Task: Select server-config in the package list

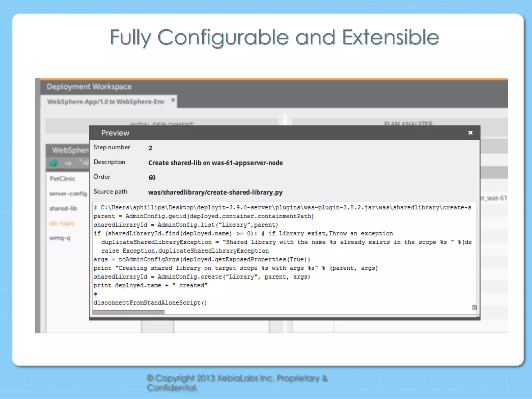Action: (68, 194)
